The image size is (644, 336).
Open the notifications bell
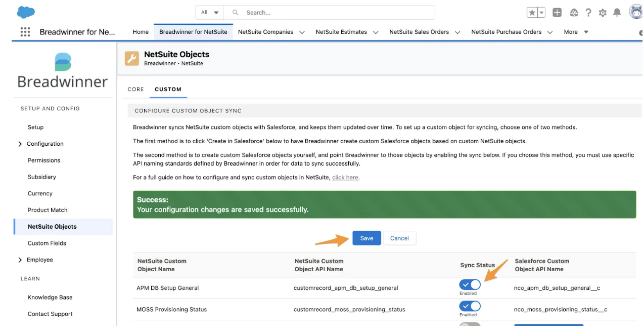pyautogui.click(x=617, y=13)
